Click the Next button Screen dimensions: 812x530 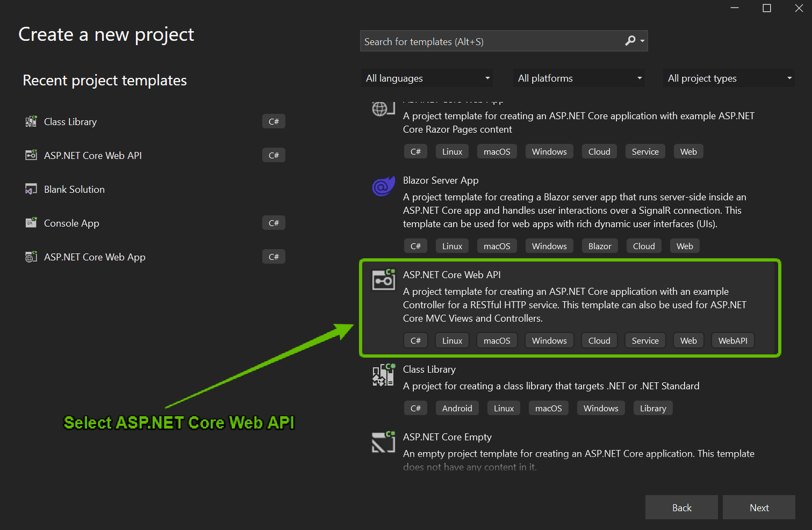tap(759, 507)
